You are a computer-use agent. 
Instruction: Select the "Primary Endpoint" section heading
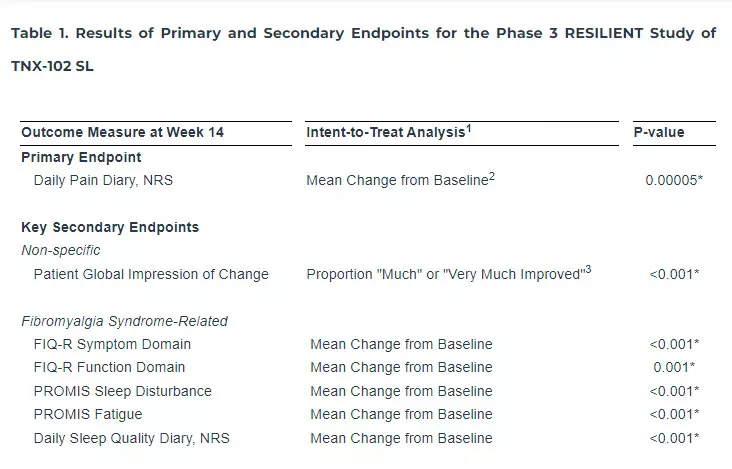(81, 157)
